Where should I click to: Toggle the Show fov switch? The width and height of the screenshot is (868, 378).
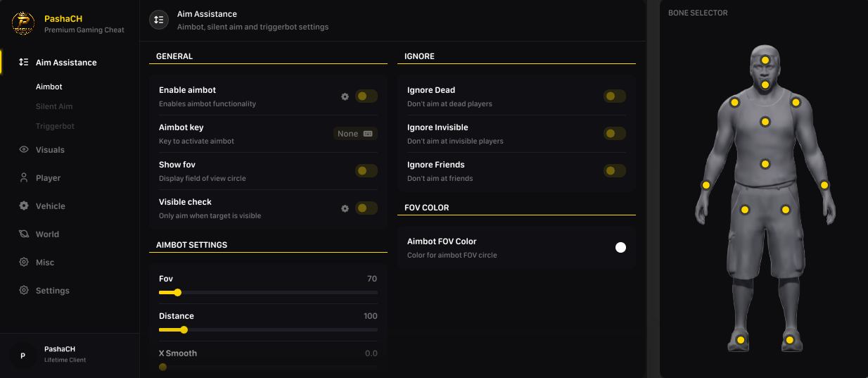[366, 171]
